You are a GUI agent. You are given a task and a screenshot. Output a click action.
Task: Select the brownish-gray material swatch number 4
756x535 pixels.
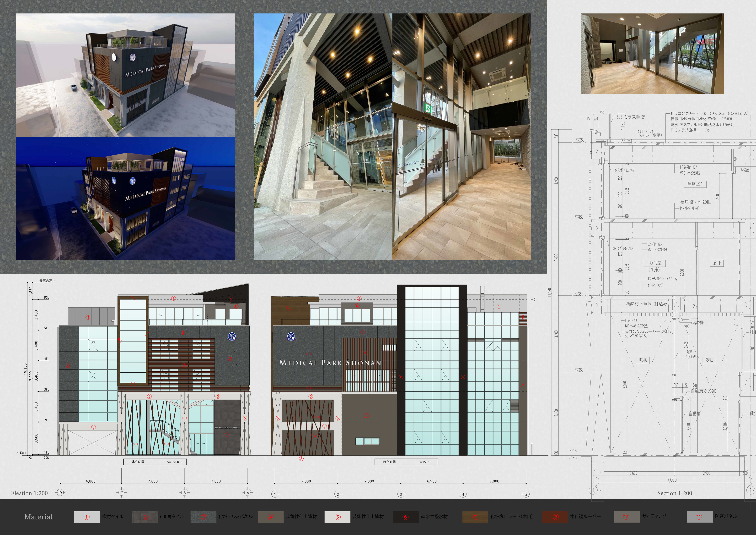(x=271, y=517)
